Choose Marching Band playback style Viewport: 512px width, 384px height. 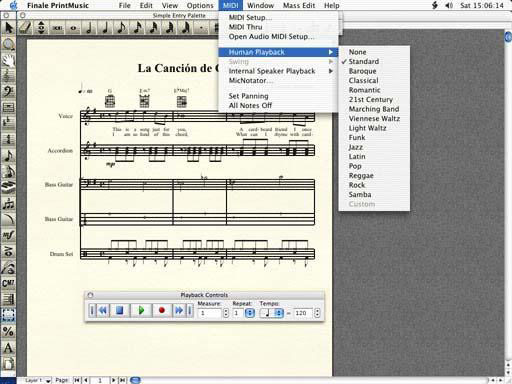point(374,109)
